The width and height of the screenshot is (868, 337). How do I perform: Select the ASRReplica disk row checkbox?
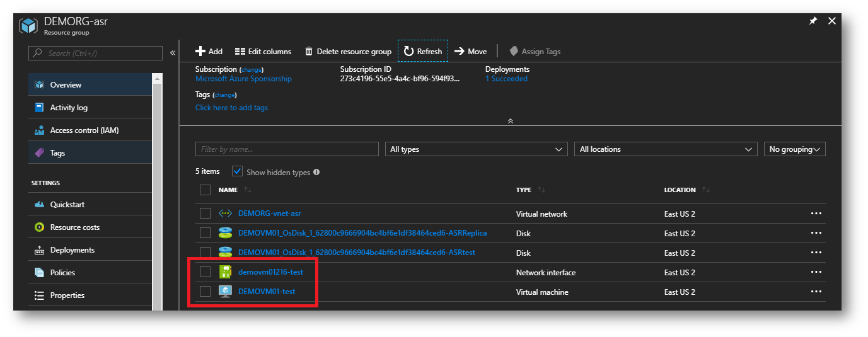click(x=205, y=233)
